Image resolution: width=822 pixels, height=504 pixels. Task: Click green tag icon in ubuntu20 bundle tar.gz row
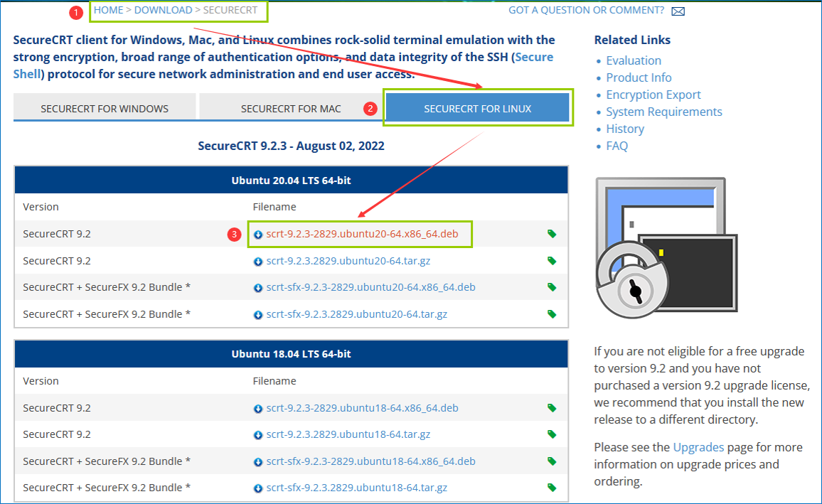[x=552, y=313]
